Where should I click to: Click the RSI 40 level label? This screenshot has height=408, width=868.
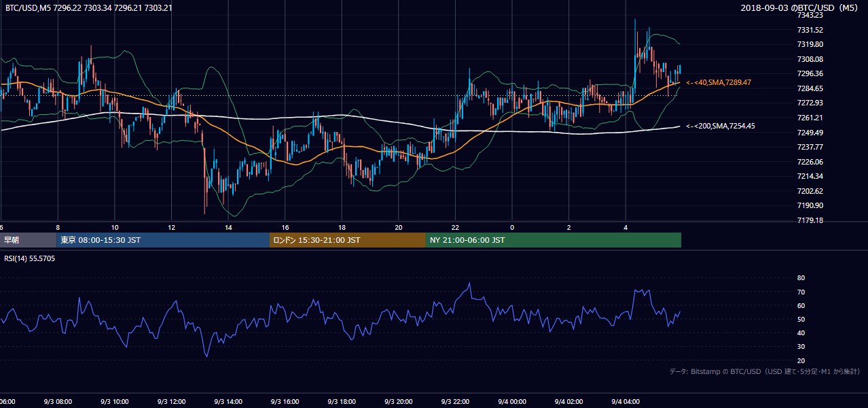pos(801,333)
